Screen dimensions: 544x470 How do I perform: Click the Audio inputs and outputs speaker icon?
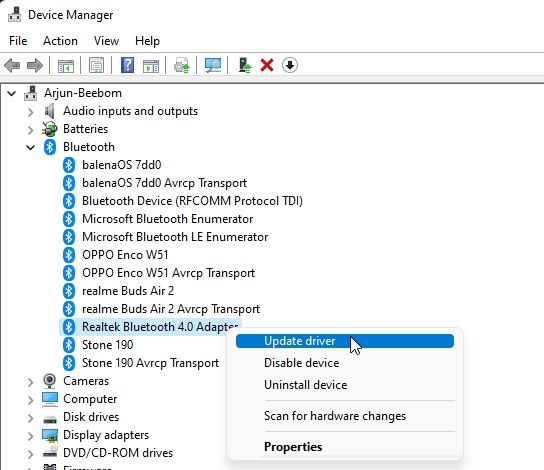50,111
